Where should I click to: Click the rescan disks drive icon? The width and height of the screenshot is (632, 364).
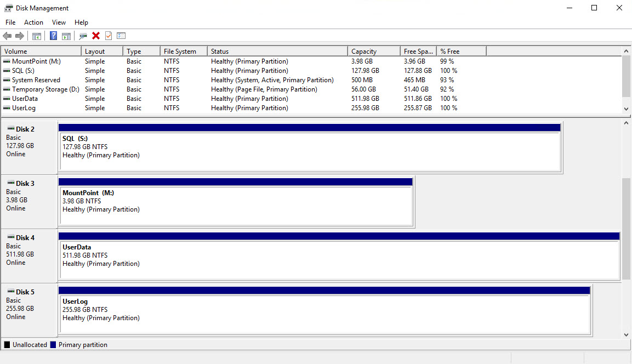point(83,36)
